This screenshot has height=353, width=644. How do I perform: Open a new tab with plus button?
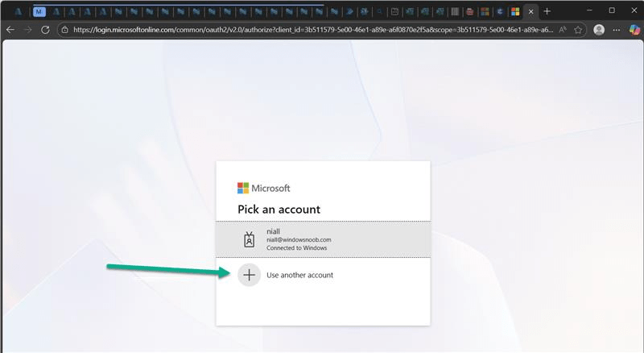tap(547, 11)
